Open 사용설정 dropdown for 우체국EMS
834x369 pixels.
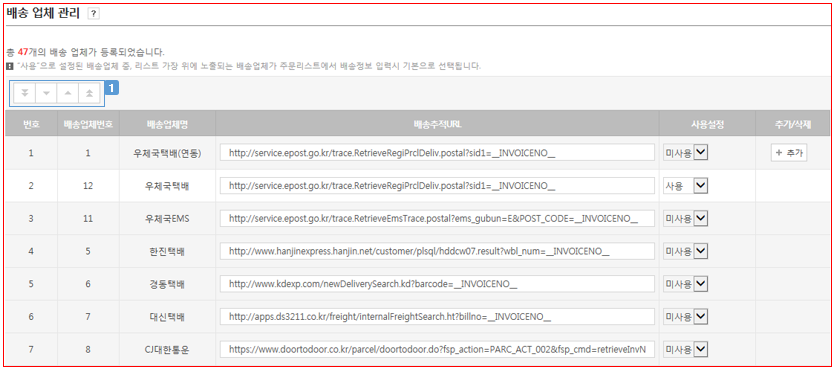686,219
